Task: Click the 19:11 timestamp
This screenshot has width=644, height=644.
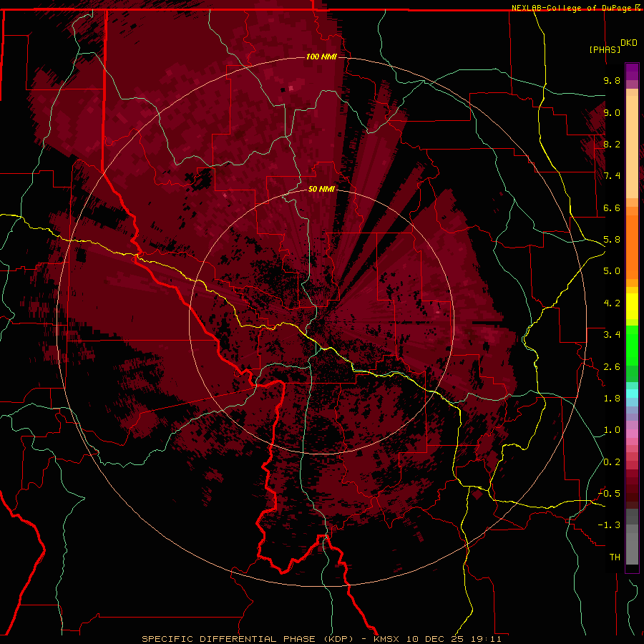Action: pos(487,639)
